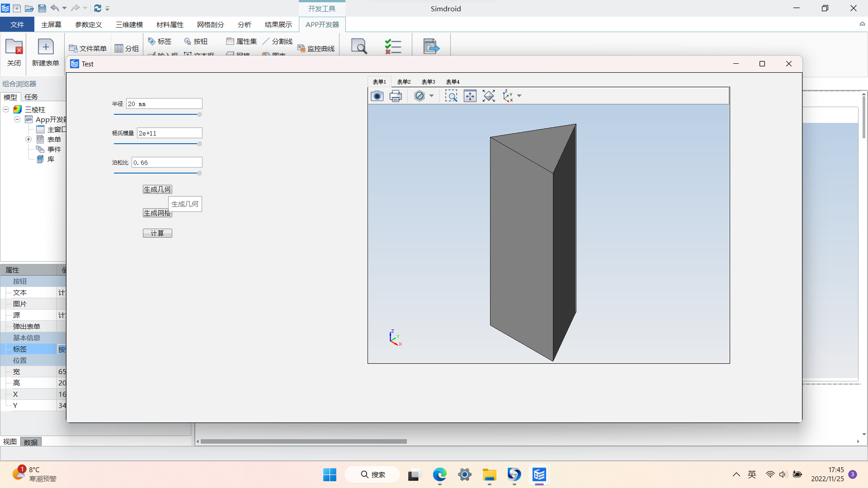
Task: Insert a Label (标签) control
Action: point(160,41)
